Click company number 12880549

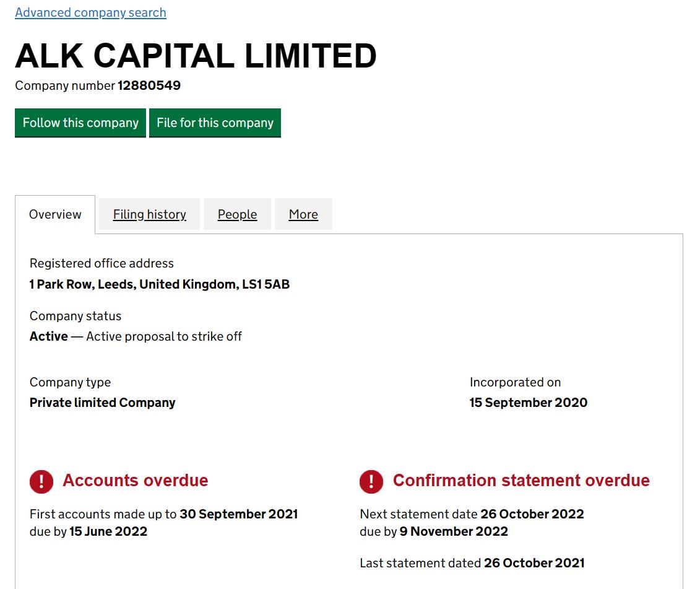(x=149, y=85)
